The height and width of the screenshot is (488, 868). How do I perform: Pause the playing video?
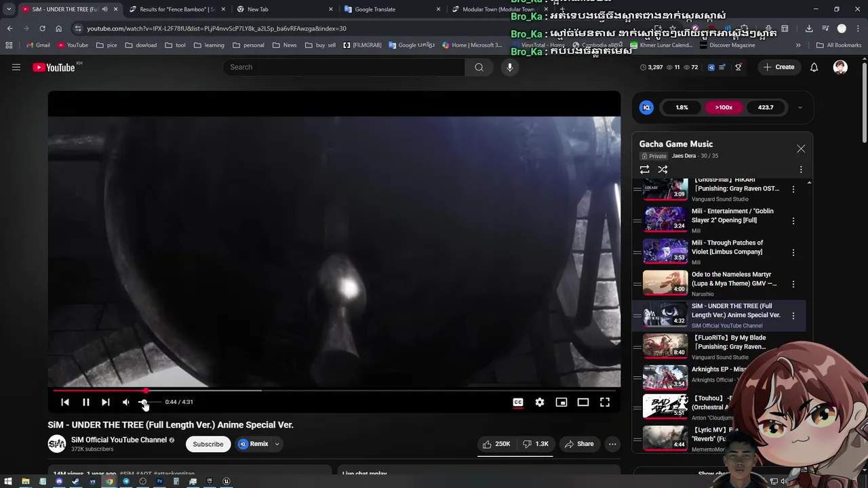[86, 402]
